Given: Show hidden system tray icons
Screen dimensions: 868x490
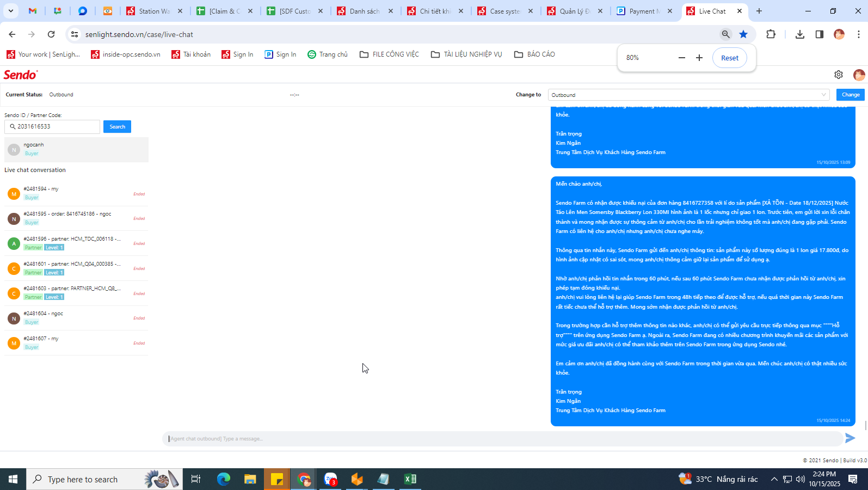Looking at the screenshot, I should point(774,479).
